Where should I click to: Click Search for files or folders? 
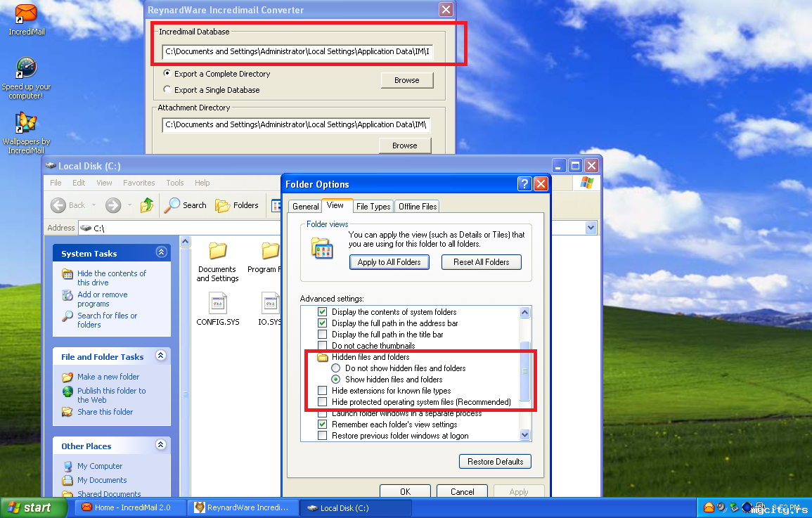(107, 320)
